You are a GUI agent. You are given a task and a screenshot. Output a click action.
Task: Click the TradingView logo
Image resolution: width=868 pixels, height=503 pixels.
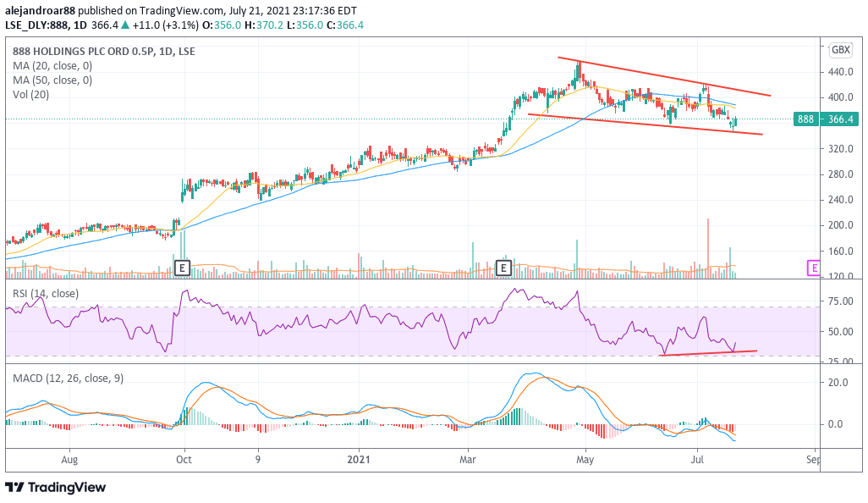coord(55,488)
